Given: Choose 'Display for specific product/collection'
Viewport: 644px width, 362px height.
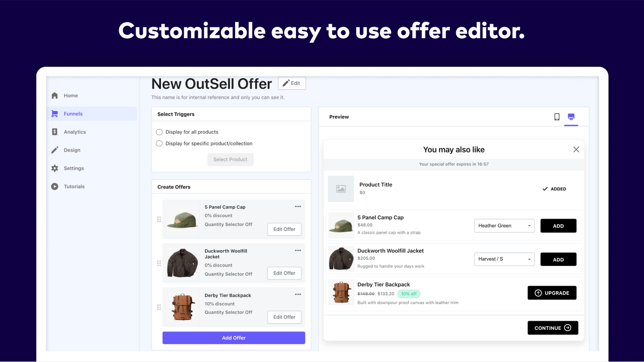Looking at the screenshot, I should (159, 143).
